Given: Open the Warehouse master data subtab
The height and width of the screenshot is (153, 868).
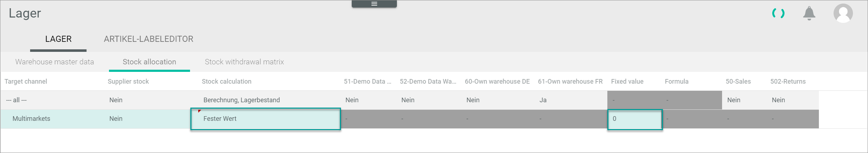Looking at the screenshot, I should 54,62.
